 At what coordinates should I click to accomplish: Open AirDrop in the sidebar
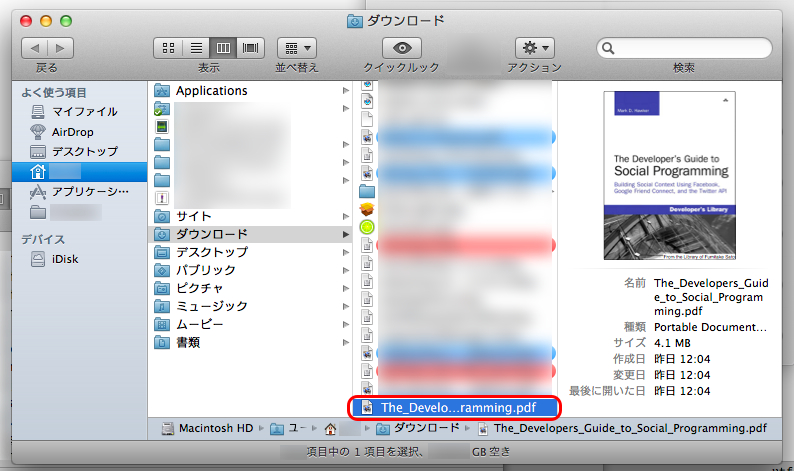coord(72,131)
